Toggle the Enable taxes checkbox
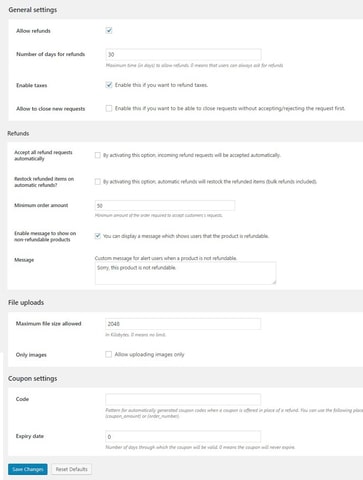This screenshot has height=480, width=363. (109, 85)
